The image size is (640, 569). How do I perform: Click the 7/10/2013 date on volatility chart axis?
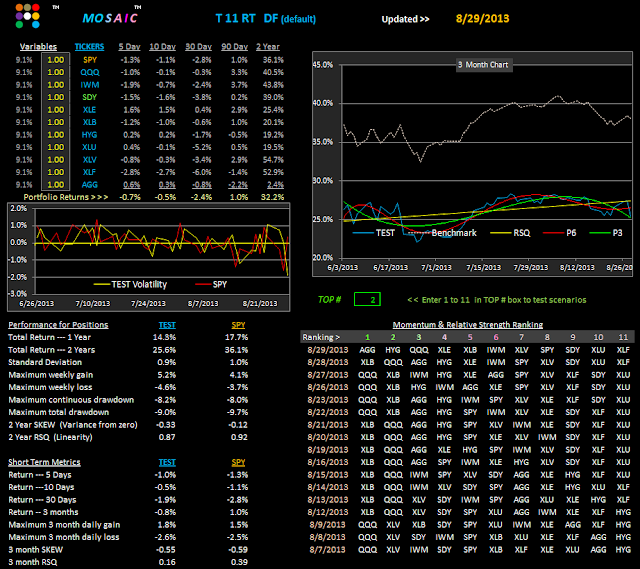pos(93,304)
